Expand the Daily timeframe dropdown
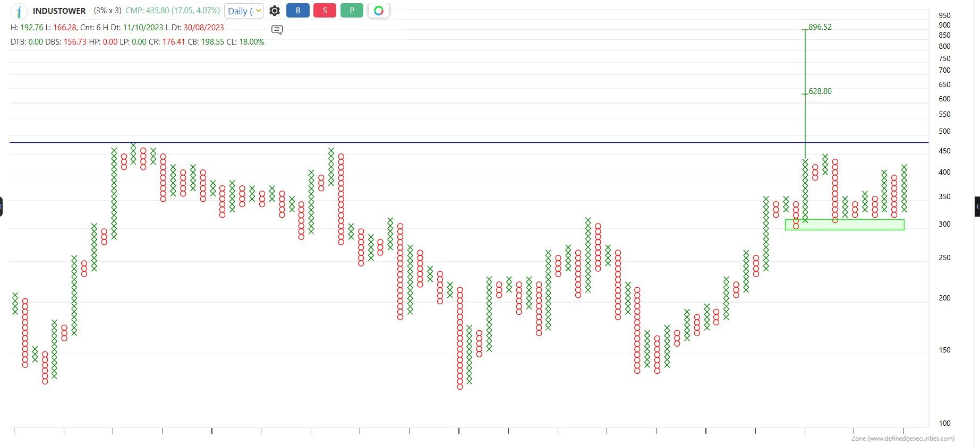980x447 pixels. click(244, 11)
